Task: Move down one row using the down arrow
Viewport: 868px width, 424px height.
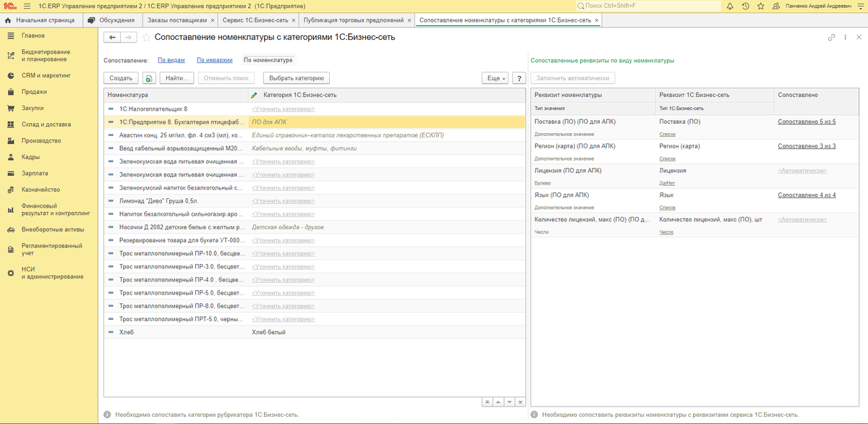Action: (509, 402)
